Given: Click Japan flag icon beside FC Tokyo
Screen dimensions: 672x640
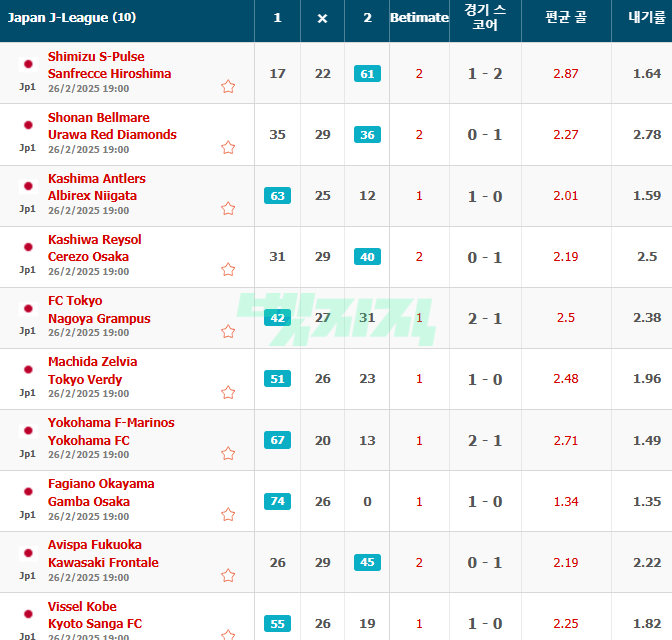Looking at the screenshot, I should coord(28,309).
